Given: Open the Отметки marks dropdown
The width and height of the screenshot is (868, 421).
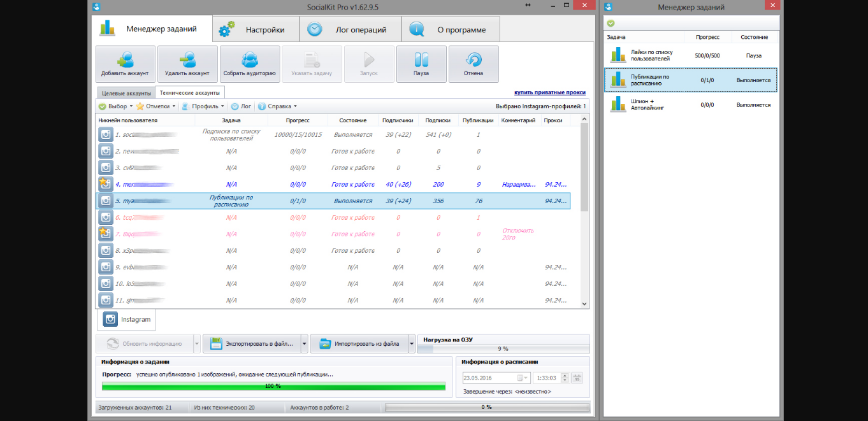Looking at the screenshot, I should coord(156,106).
